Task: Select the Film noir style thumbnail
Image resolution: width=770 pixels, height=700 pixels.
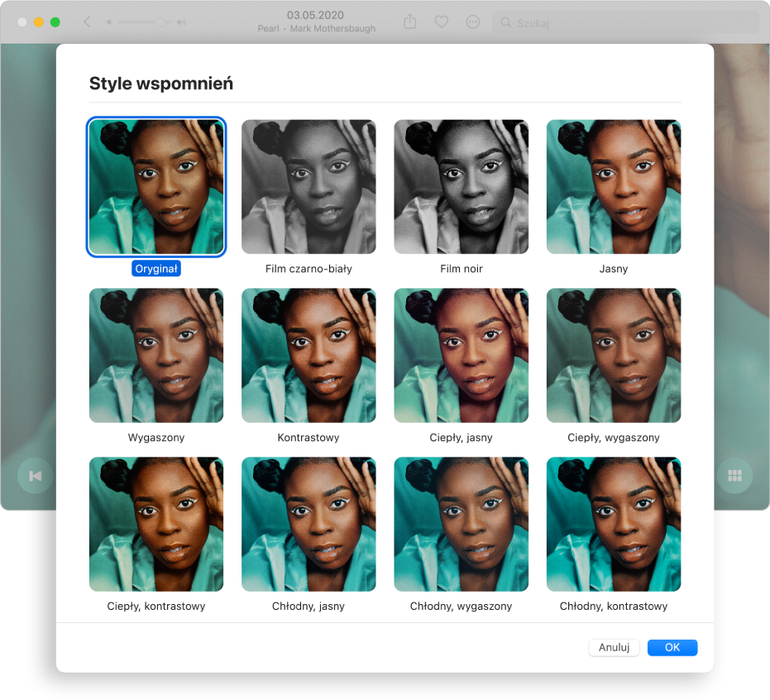Action: pyautogui.click(x=461, y=187)
